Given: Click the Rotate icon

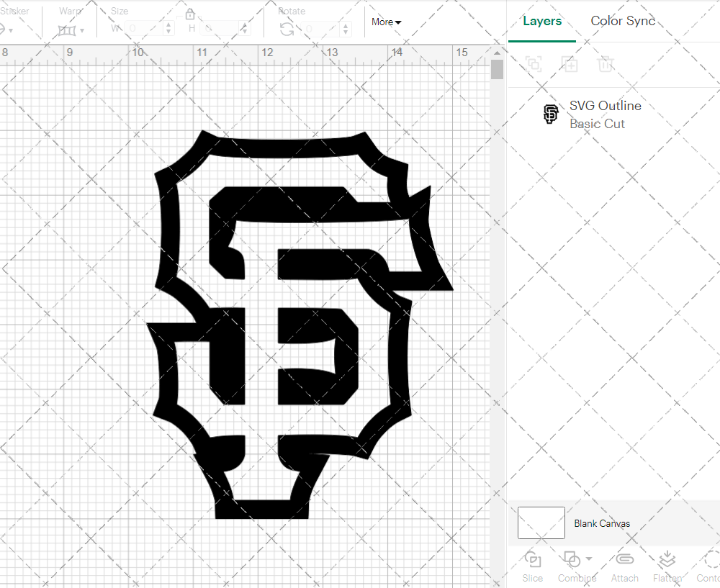Looking at the screenshot, I should (287, 30).
